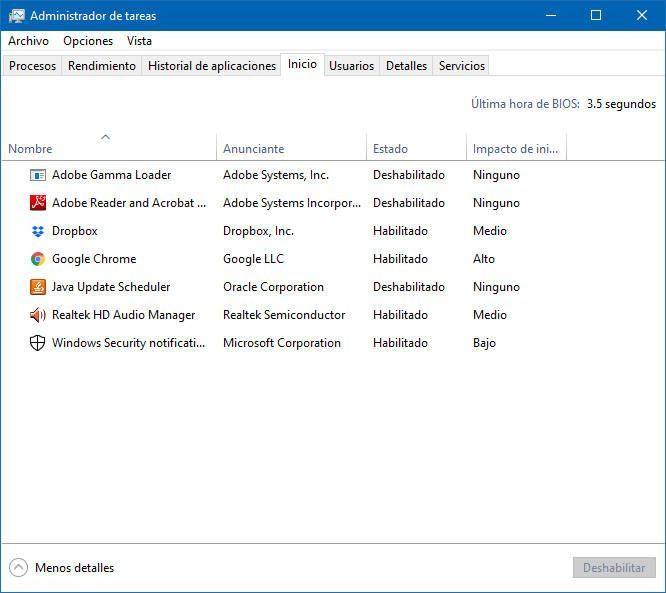Click Adobe Gamma Loader's Ninguno impact value

pos(496,175)
